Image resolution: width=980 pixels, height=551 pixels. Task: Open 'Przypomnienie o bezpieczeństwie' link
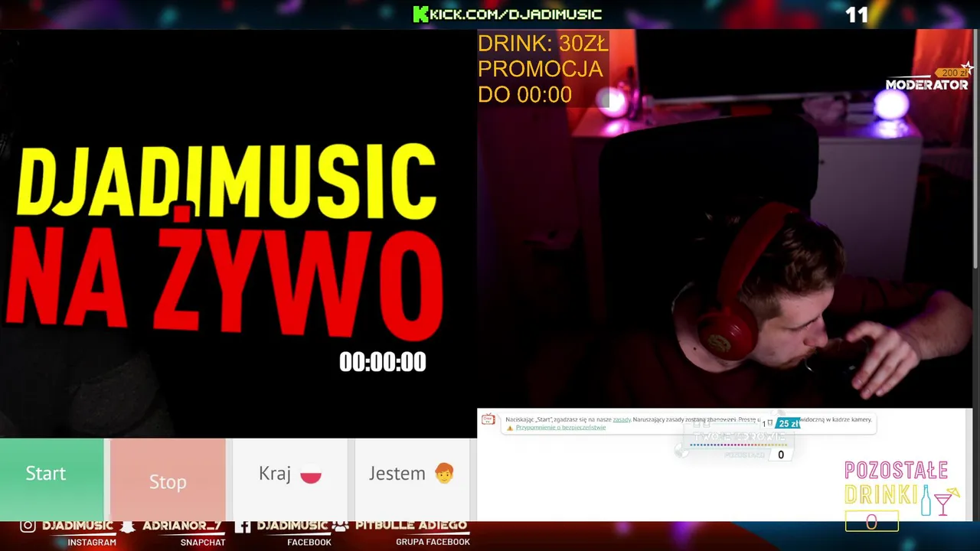(560, 428)
